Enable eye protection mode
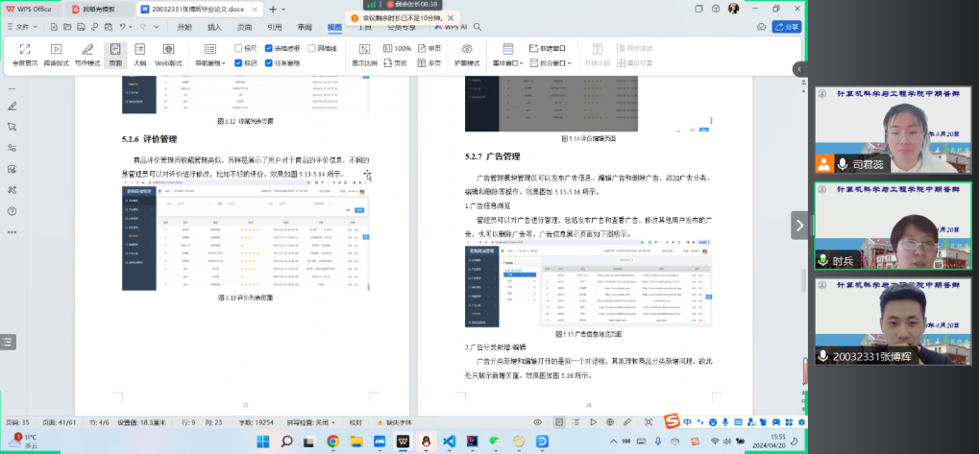 tap(467, 54)
